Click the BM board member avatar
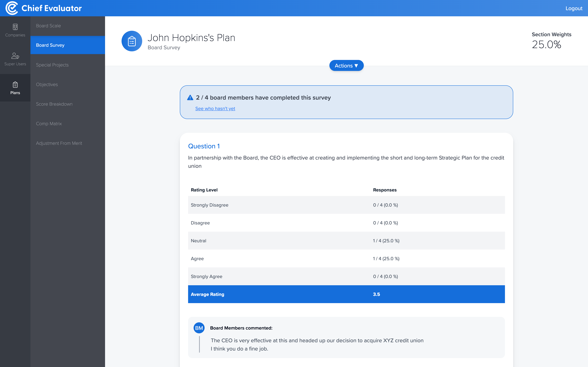The image size is (588, 367). point(199,328)
